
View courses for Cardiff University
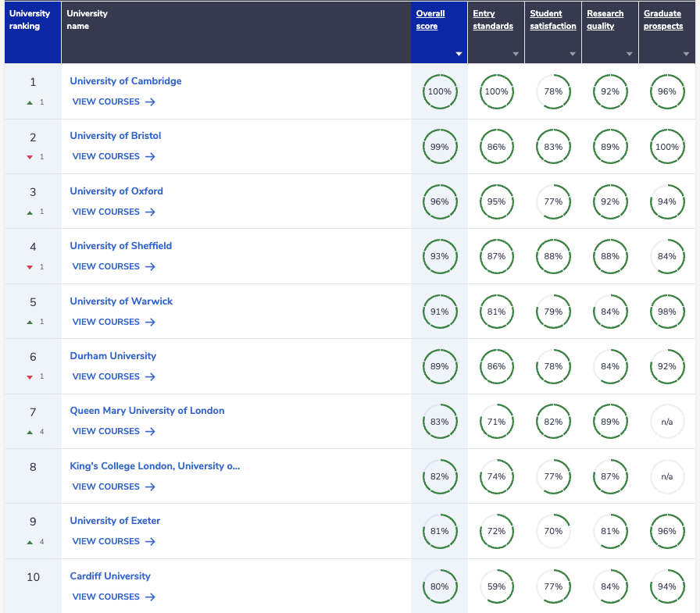pyautogui.click(x=113, y=597)
